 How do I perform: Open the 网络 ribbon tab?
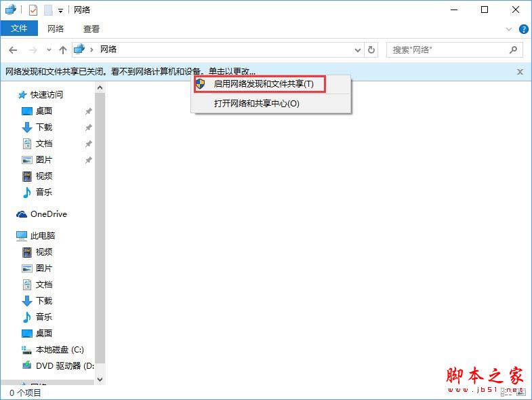tap(56, 29)
